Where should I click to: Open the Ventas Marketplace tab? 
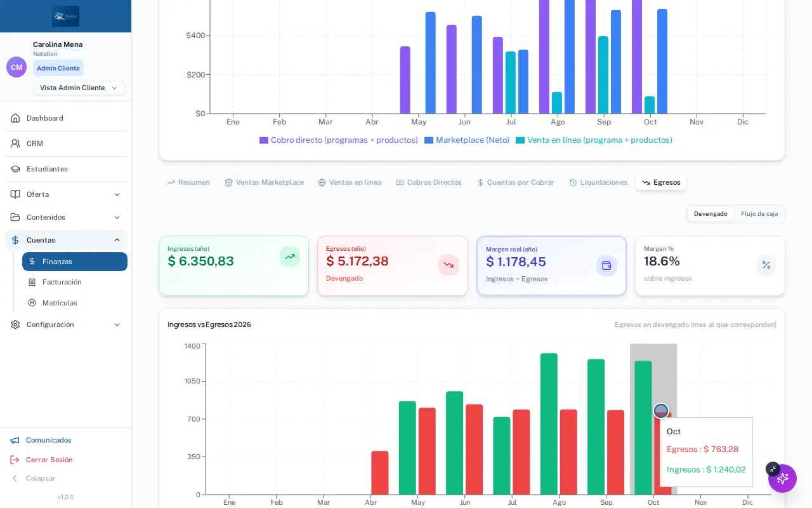pyautogui.click(x=264, y=182)
